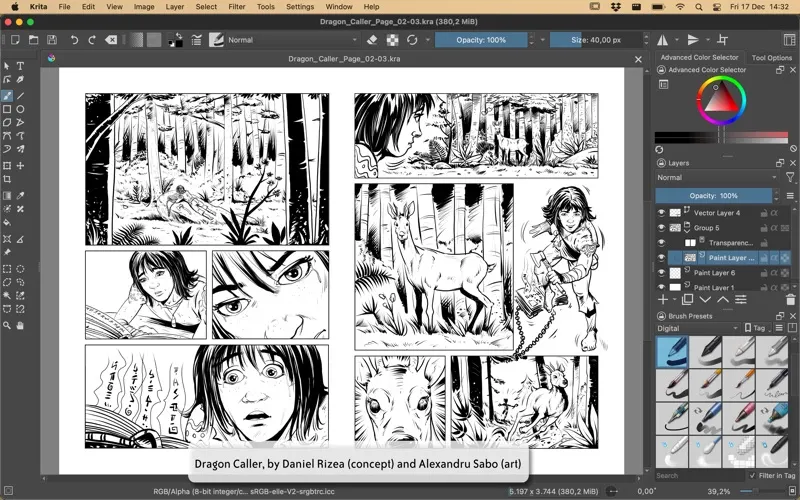Select the blue pen brush preset thumbnail
This screenshot has height=500, width=800.
[x=672, y=352]
